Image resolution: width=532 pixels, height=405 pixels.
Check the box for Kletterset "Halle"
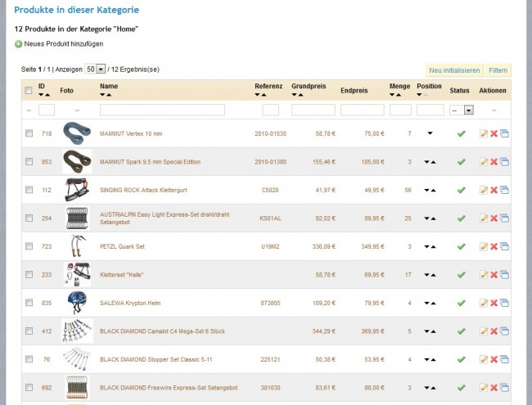click(29, 274)
